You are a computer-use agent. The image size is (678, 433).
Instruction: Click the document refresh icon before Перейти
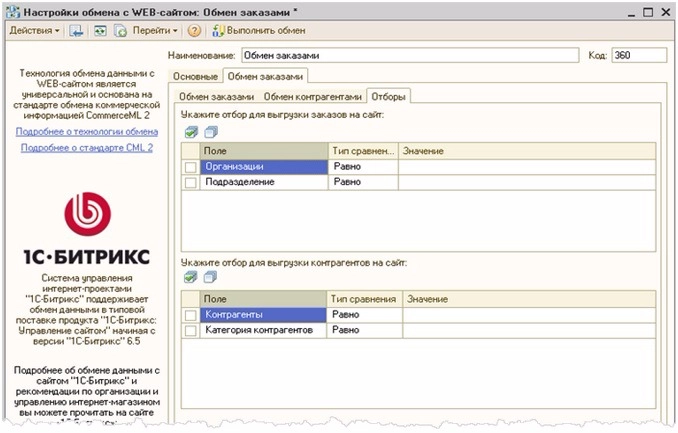[x=120, y=31]
